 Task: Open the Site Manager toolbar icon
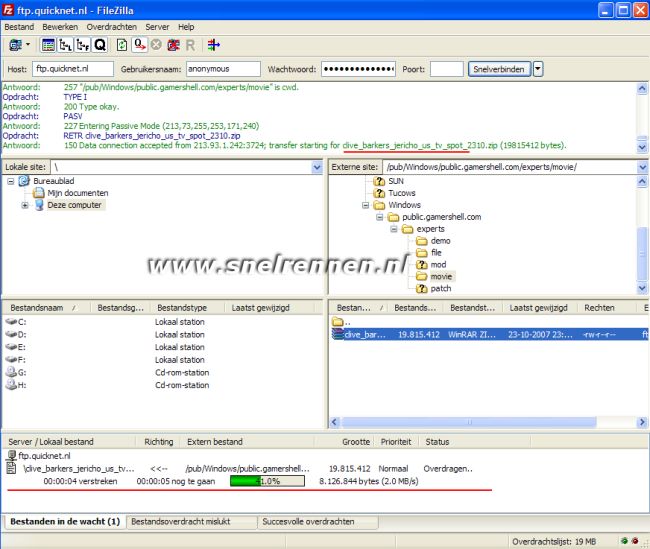(x=15, y=45)
